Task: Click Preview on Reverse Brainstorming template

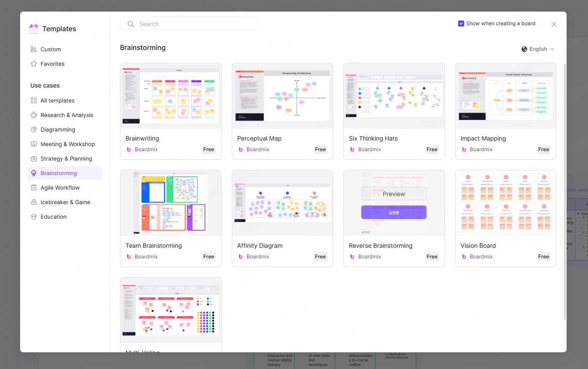Action: point(394,193)
